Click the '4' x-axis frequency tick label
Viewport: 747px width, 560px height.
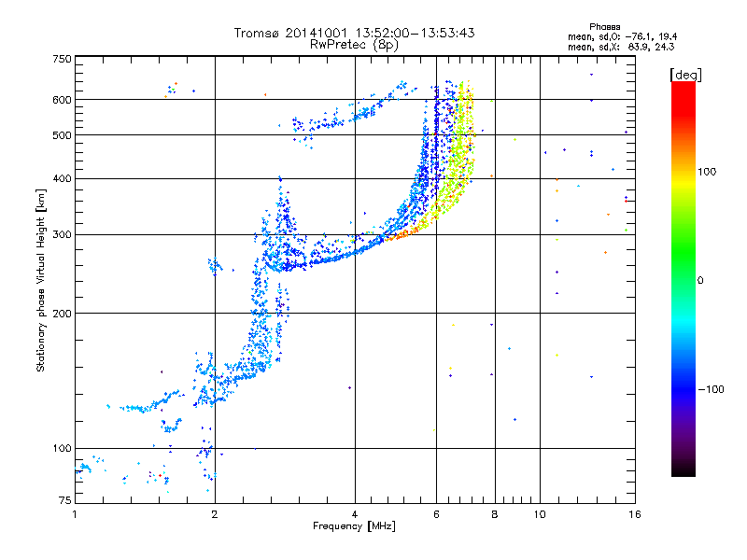pyautogui.click(x=355, y=514)
